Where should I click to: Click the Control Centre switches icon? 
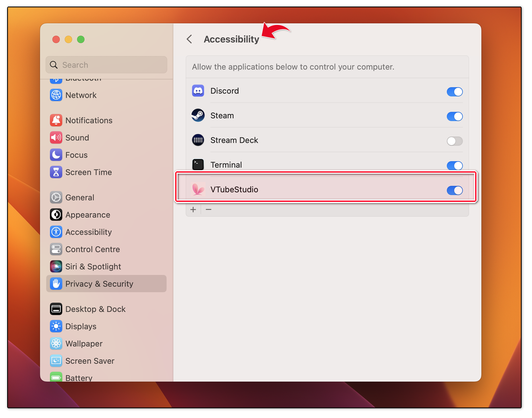pyautogui.click(x=56, y=249)
